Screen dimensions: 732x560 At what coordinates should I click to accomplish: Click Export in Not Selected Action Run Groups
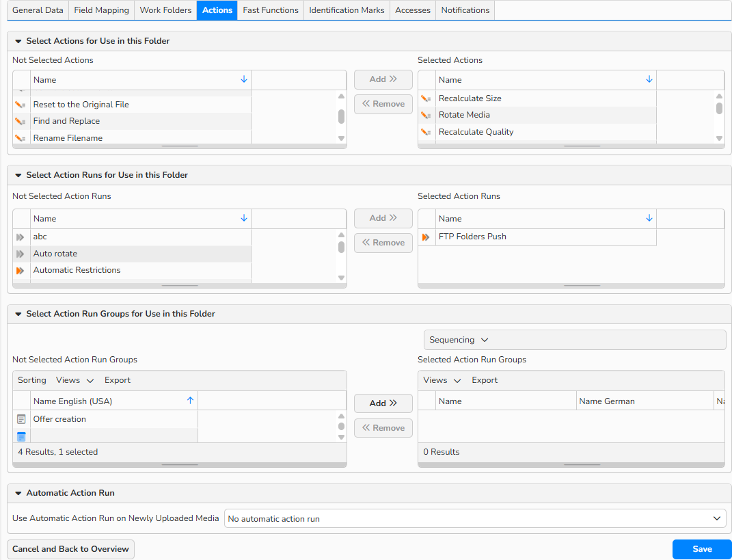(x=118, y=380)
